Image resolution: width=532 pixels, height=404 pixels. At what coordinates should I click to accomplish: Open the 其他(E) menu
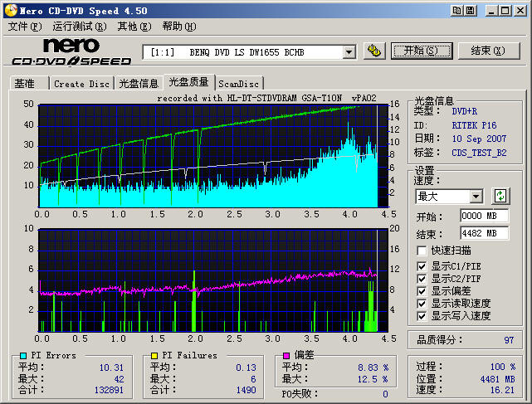[x=134, y=27]
